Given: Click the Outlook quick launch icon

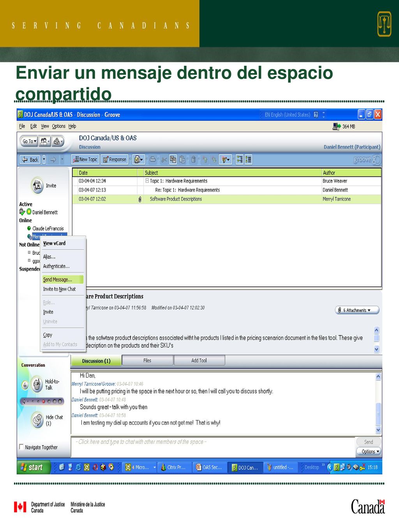Looking at the screenshot, I should click(x=87, y=467).
